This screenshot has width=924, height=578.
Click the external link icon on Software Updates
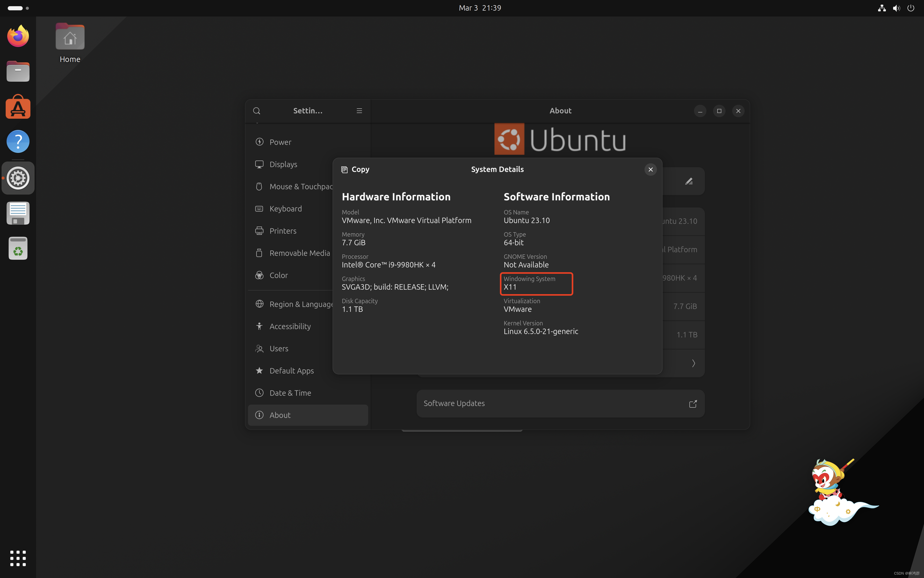click(693, 404)
